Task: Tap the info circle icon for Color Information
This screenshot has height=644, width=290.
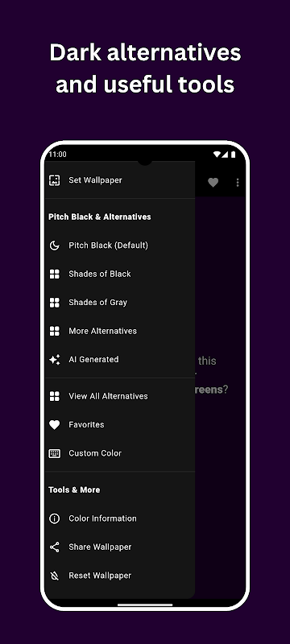Action: [54, 518]
